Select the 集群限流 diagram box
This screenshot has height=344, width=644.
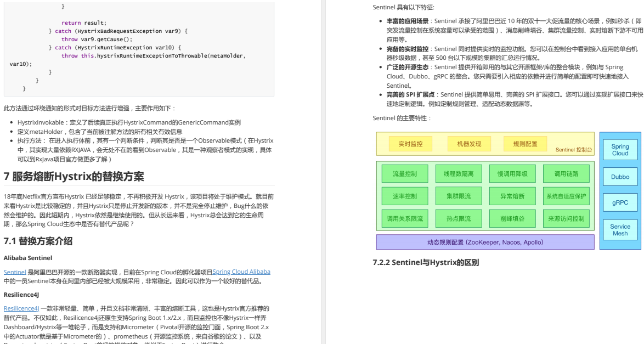[x=459, y=196]
